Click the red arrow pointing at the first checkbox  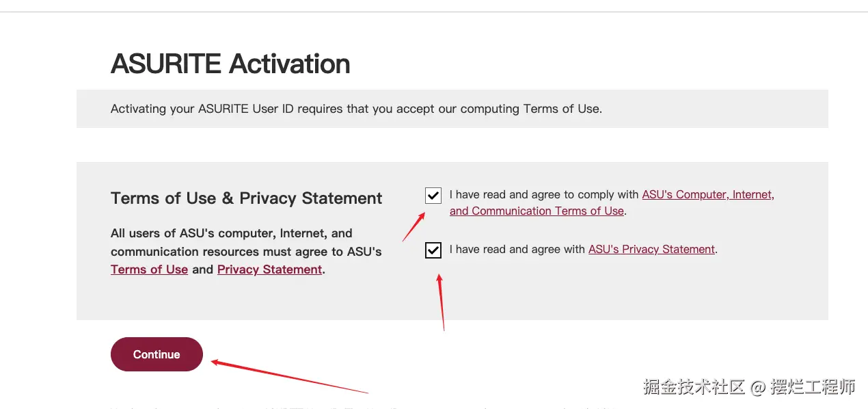tap(414, 227)
